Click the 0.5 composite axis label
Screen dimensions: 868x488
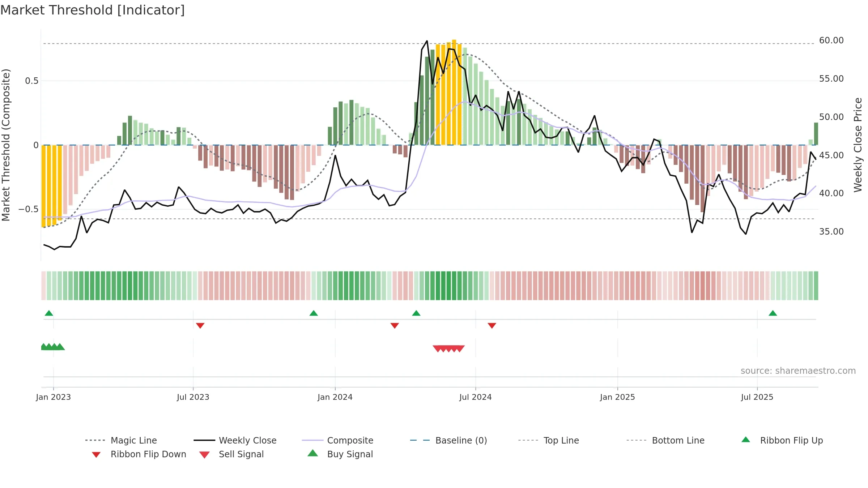(32, 81)
